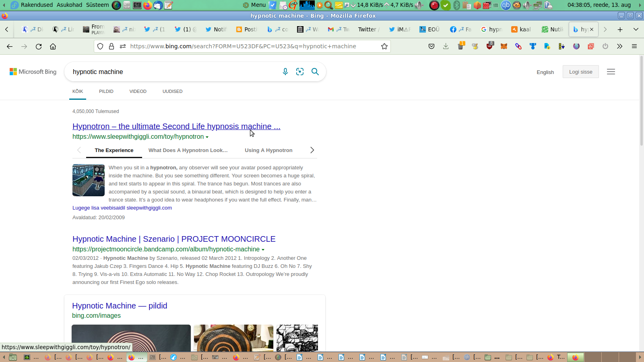The width and height of the screenshot is (644, 362).
Task: Switch to the KÕIK results tab
Action: coord(78,91)
